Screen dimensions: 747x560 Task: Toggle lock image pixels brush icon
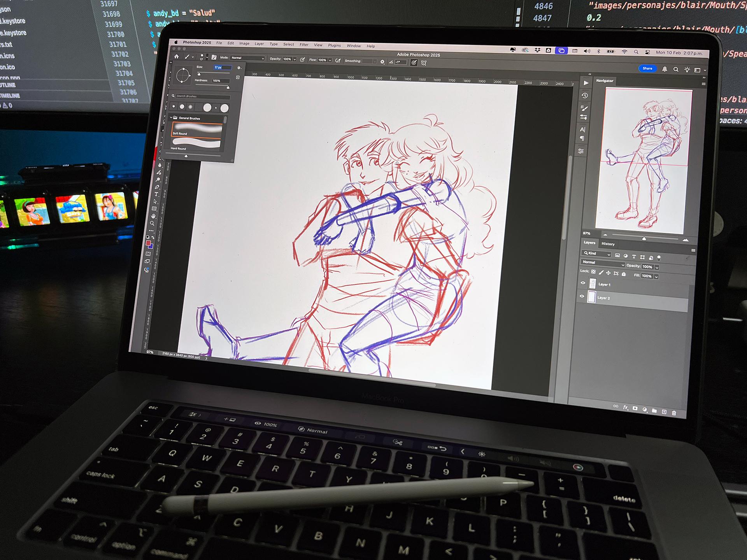click(601, 272)
